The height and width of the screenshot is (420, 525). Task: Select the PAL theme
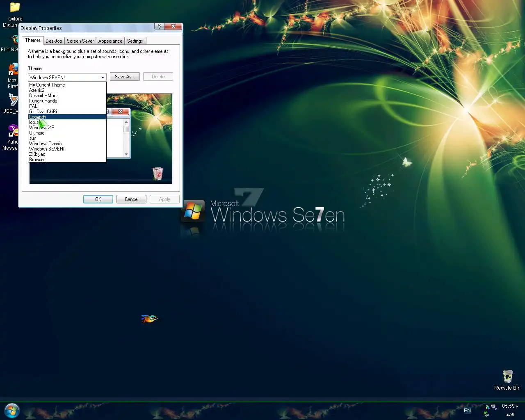[x=67, y=106]
